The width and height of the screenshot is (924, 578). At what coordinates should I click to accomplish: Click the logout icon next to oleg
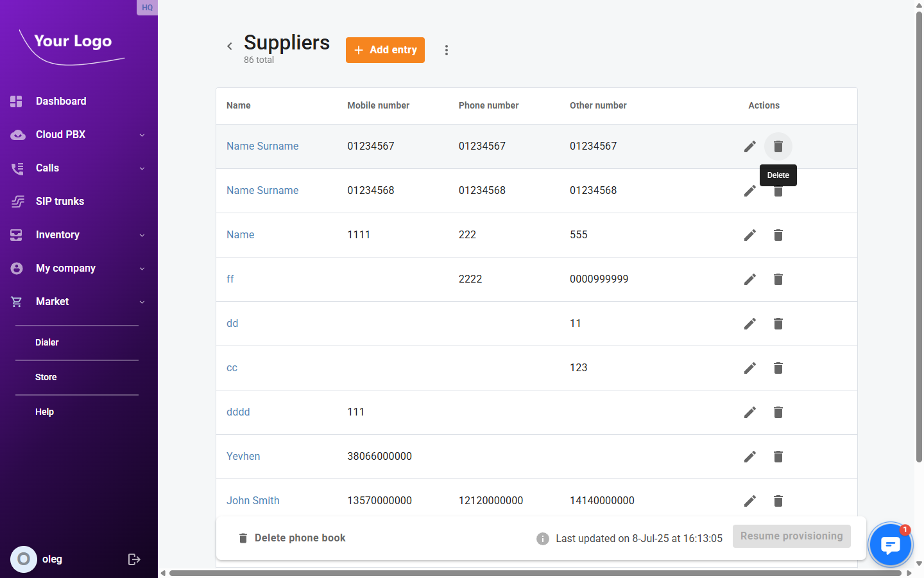[134, 559]
